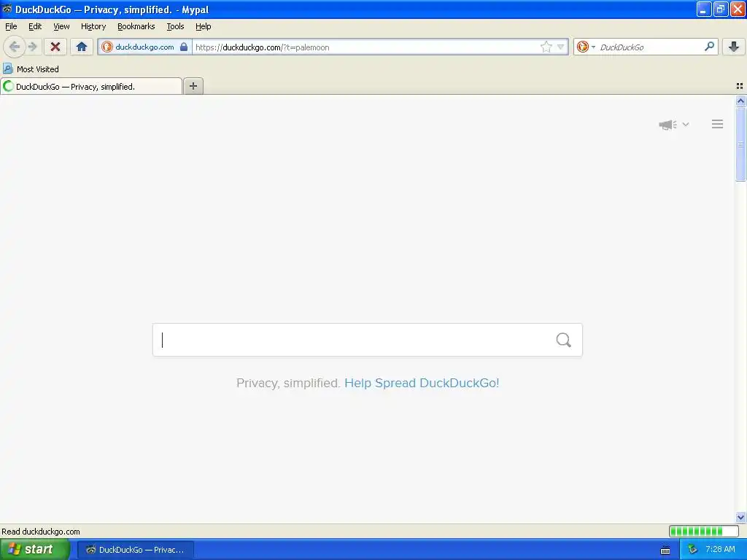Open the URL history dropdown arrow
The width and height of the screenshot is (747, 560).
561,47
